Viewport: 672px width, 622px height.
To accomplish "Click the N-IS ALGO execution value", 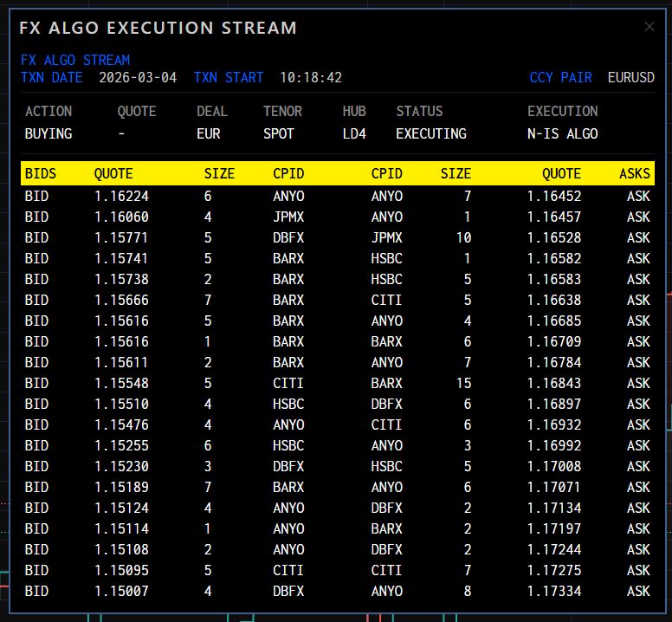I will pyautogui.click(x=562, y=134).
